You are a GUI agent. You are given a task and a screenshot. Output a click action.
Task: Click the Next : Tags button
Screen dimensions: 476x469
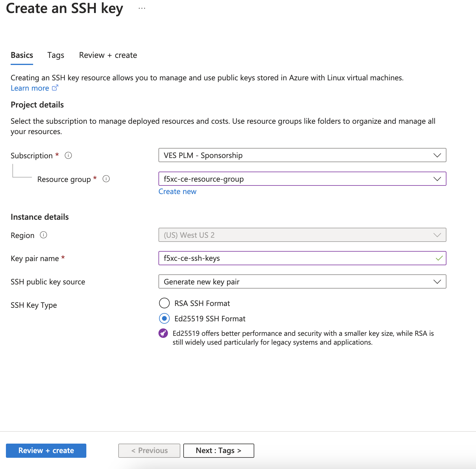[x=218, y=450]
